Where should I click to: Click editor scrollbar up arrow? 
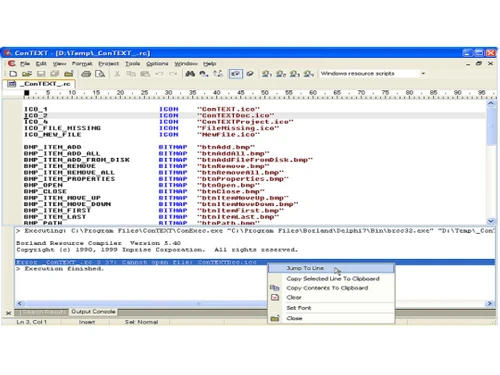(x=491, y=104)
